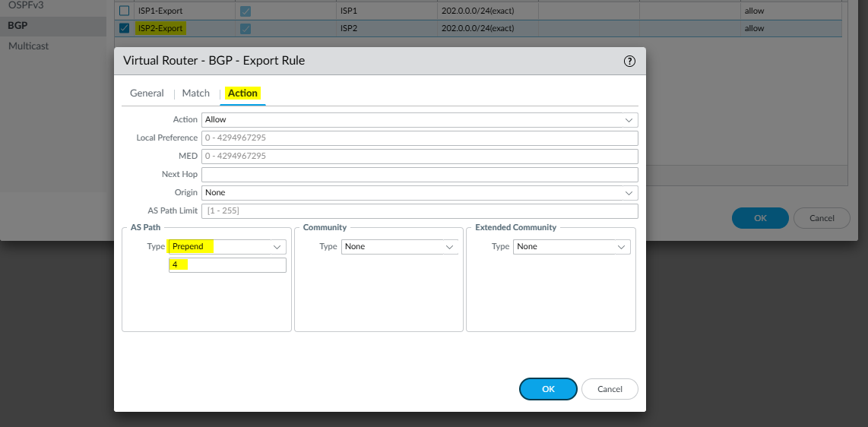
Task: Click the AS Path Limit field
Action: [420, 210]
